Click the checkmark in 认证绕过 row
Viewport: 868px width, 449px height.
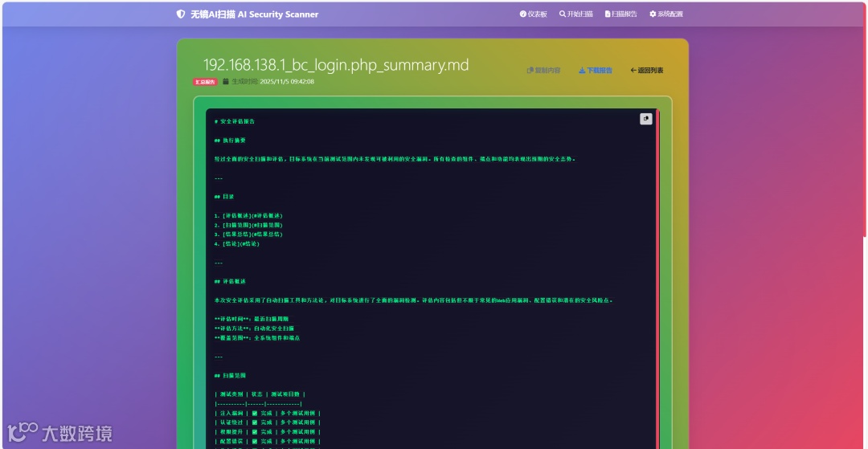click(x=254, y=422)
